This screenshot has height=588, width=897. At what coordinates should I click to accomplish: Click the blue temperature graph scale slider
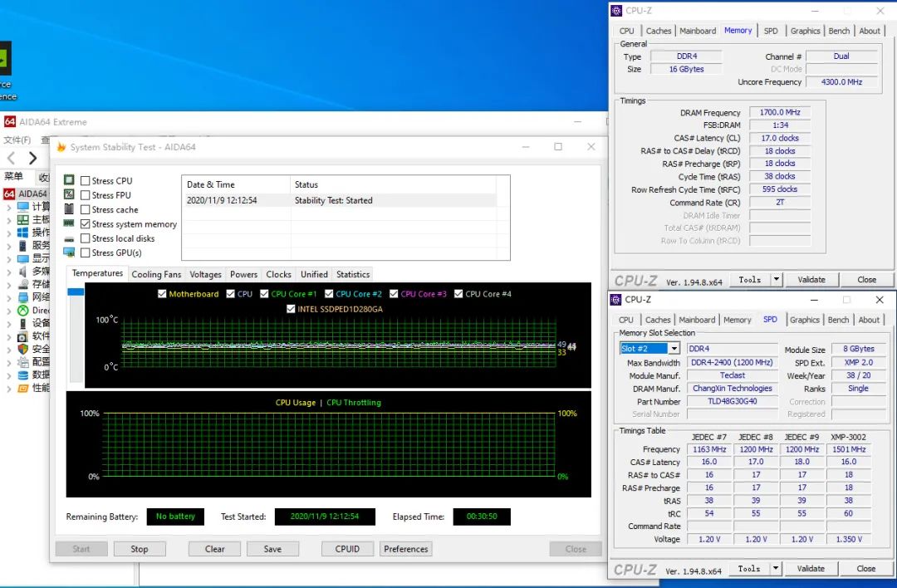coord(76,292)
